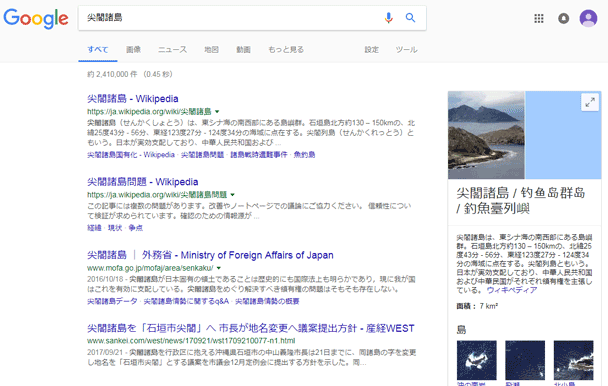Open 魚釣島 sitelink
The image size is (608, 386).
pyautogui.click(x=304, y=155)
